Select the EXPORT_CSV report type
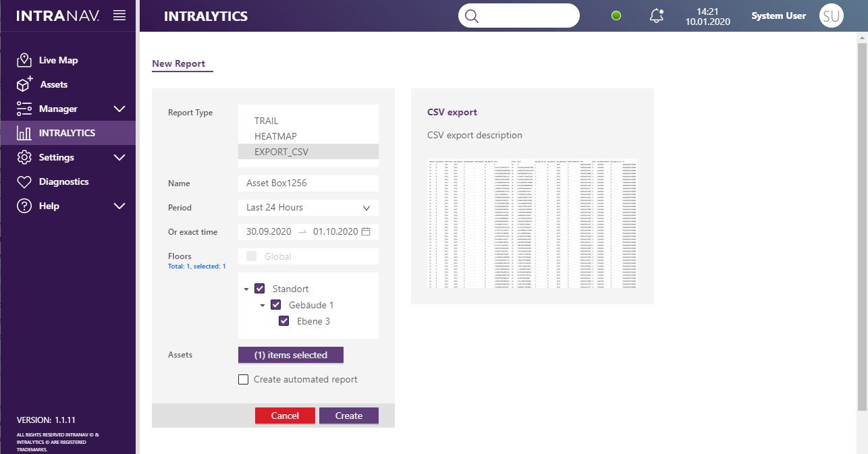The width and height of the screenshot is (868, 454). coord(308,152)
